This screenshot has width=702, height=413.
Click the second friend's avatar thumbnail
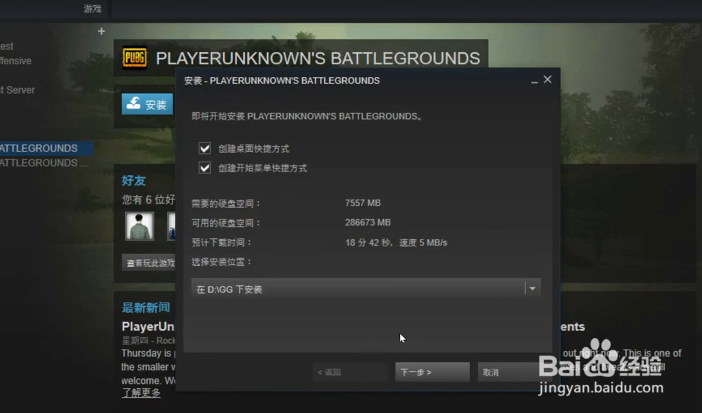(171, 226)
